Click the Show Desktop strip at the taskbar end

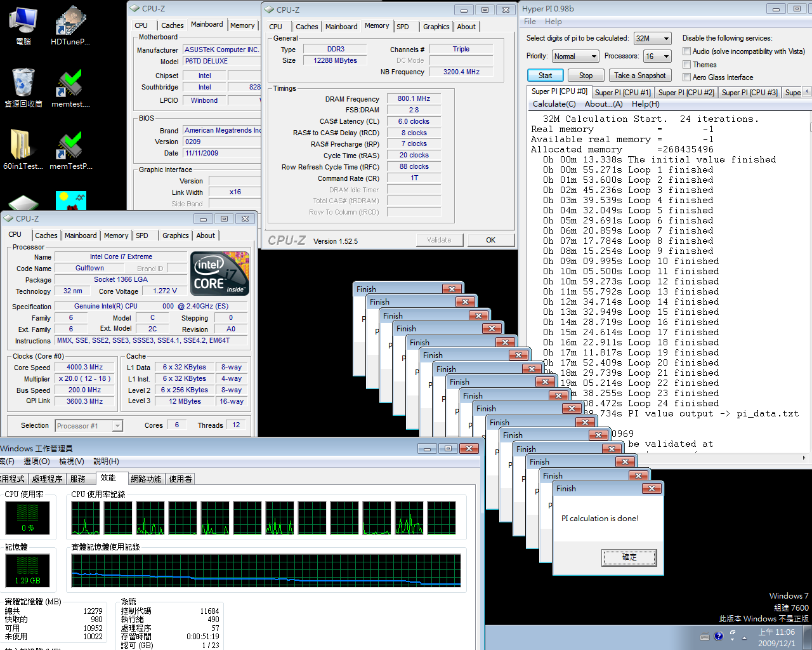pos(808,637)
